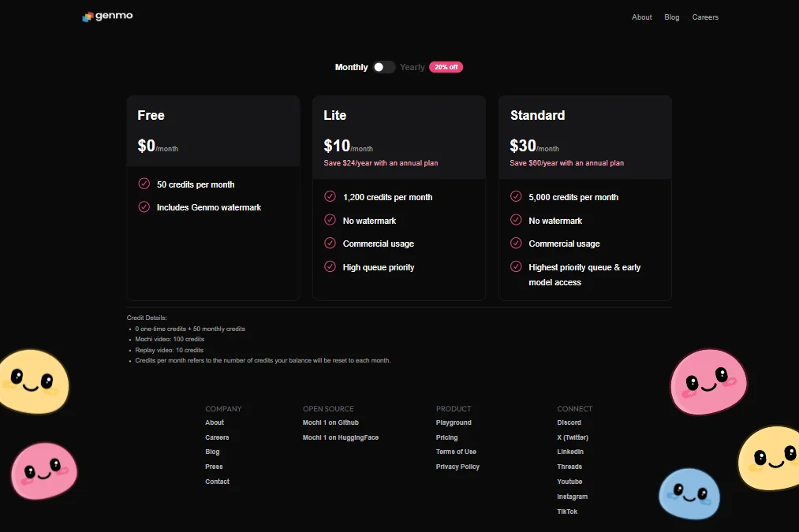Select the Standard plan card heading
Viewport: 799px width, 532px height.
click(x=538, y=116)
